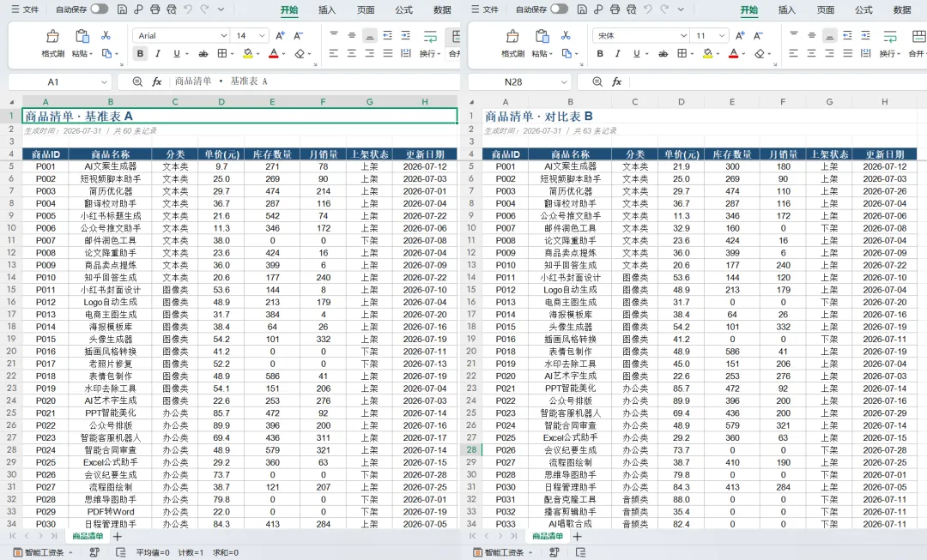Select the 商品清单 sheet tab in left window
Image resolution: width=927 pixels, height=560 pixels.
pos(88,536)
